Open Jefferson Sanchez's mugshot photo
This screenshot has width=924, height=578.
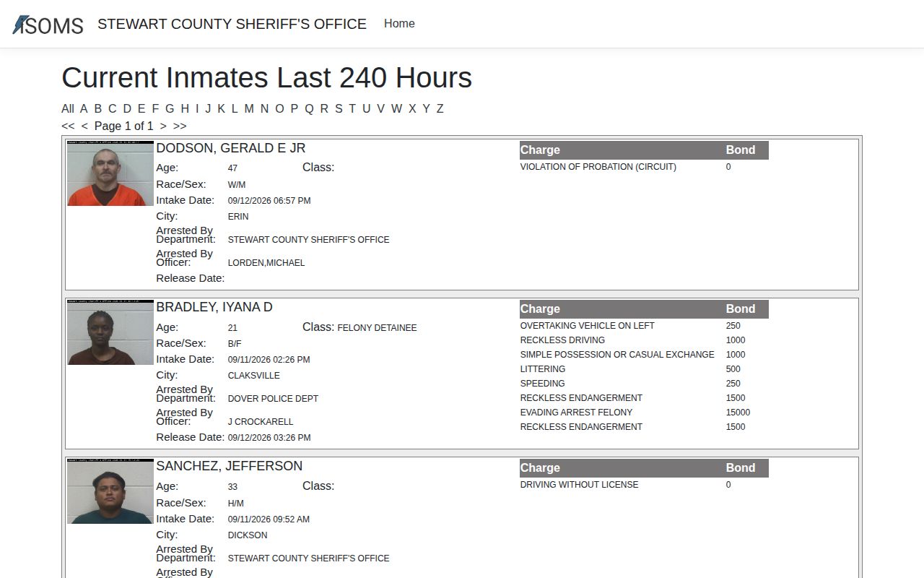pos(110,491)
